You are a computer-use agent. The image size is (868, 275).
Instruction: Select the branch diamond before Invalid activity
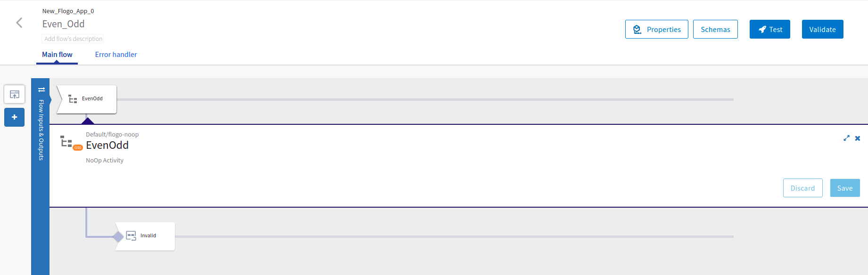(118, 236)
